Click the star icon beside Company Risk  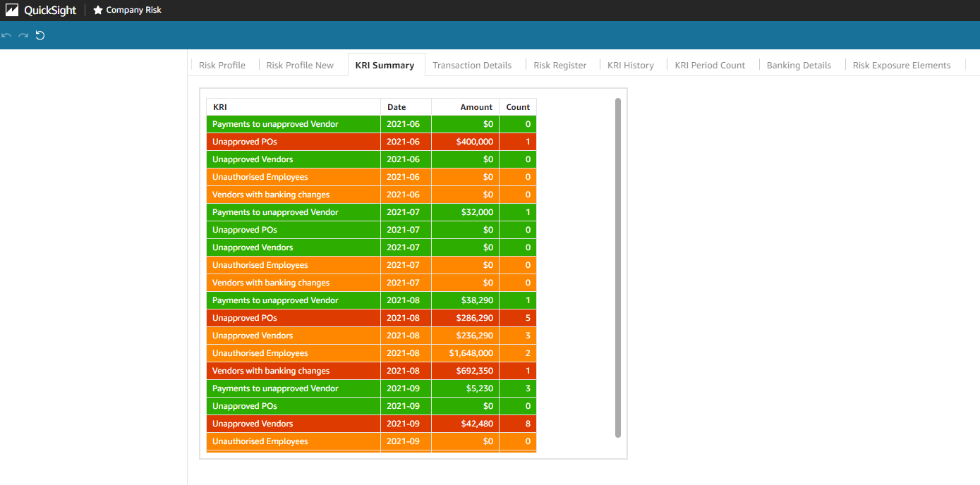98,11
